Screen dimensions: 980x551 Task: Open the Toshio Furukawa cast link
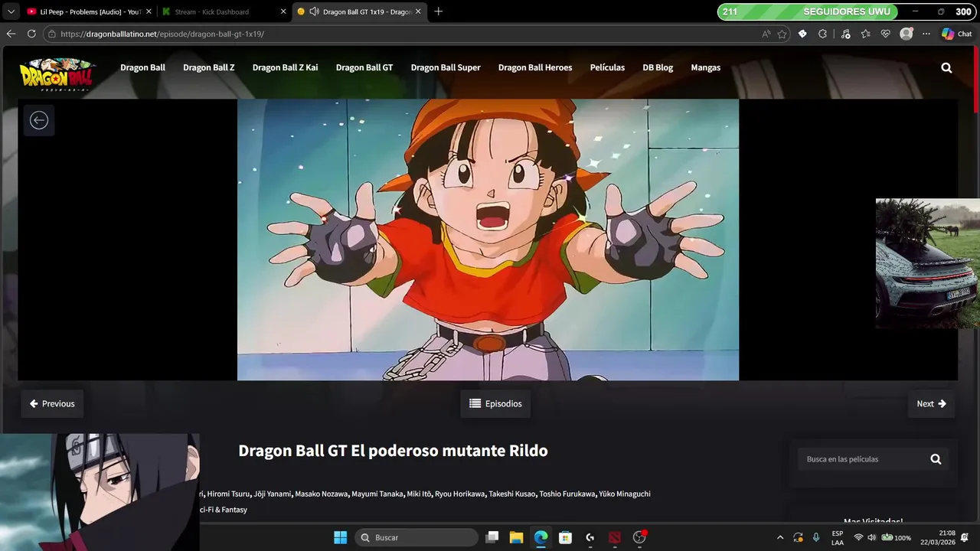tap(567, 494)
